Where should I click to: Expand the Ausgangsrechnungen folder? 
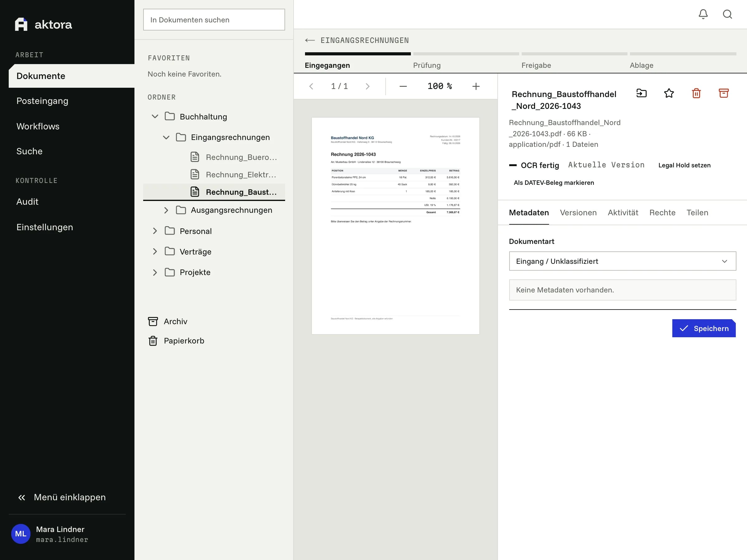166,210
